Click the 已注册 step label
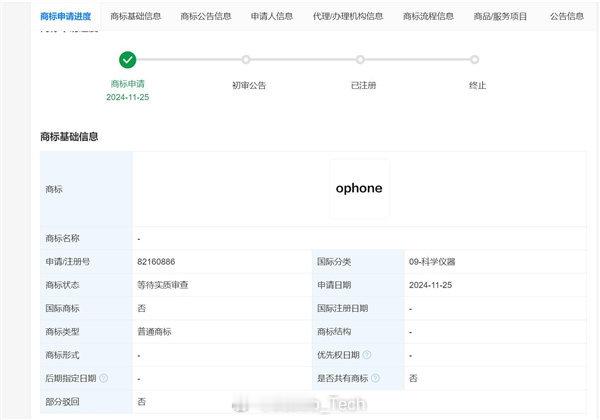This screenshot has width=600, height=420. click(363, 85)
